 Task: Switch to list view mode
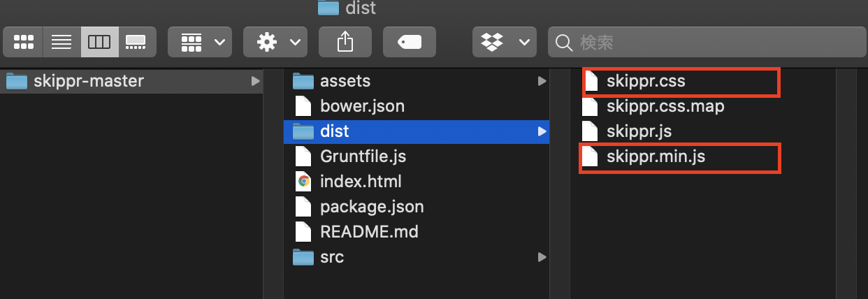click(x=62, y=43)
